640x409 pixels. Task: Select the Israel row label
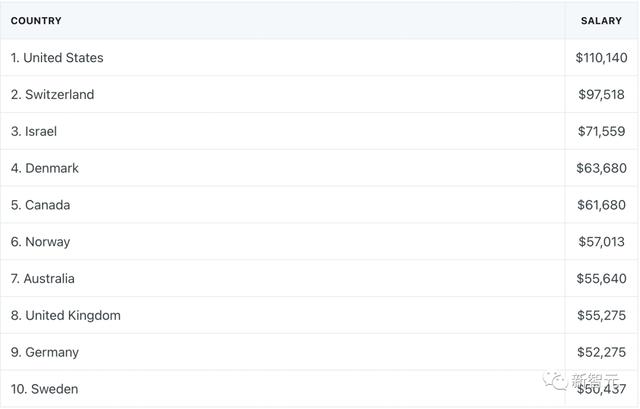(35, 132)
